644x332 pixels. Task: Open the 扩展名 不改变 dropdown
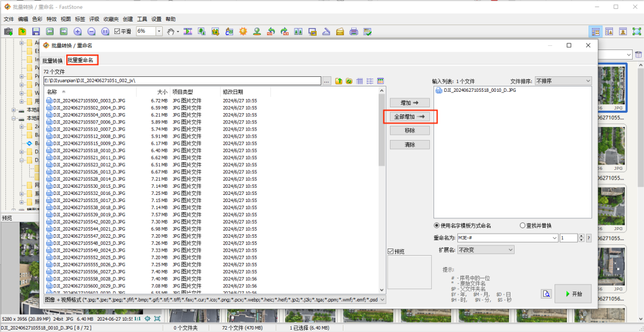pos(486,250)
